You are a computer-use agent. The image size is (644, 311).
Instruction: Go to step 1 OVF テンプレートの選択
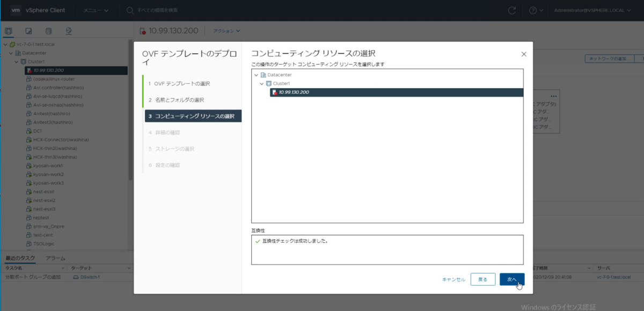click(x=179, y=84)
